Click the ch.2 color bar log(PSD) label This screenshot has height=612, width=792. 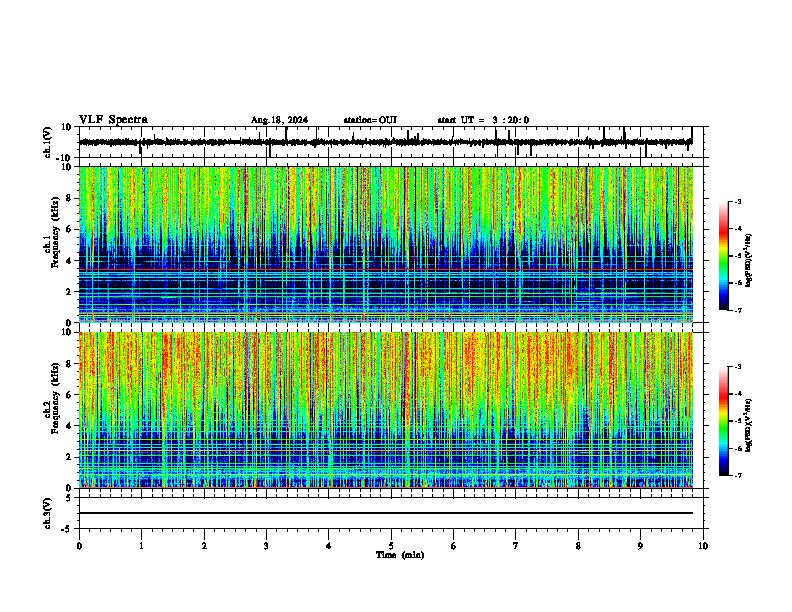(x=749, y=425)
